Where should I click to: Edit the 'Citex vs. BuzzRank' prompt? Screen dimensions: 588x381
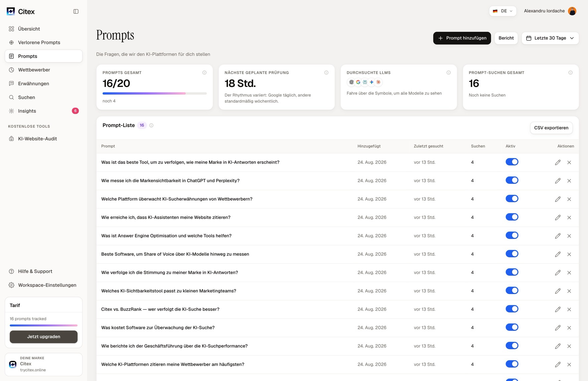click(x=558, y=309)
